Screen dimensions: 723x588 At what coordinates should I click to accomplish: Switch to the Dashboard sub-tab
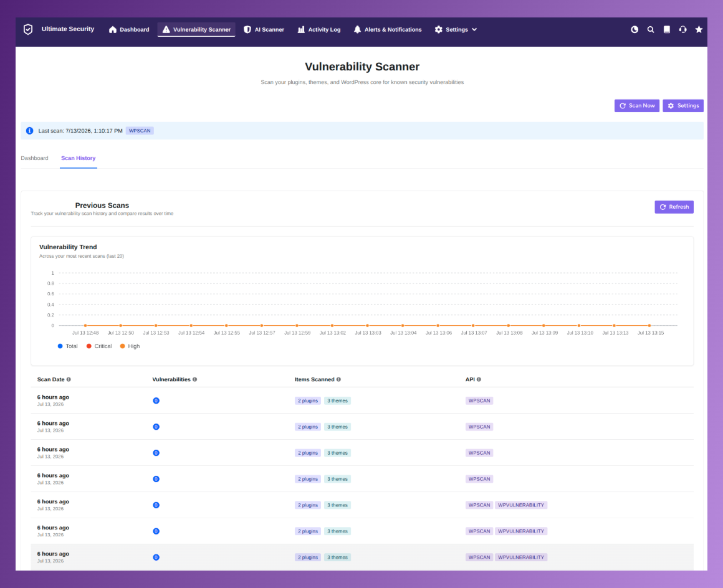34,158
